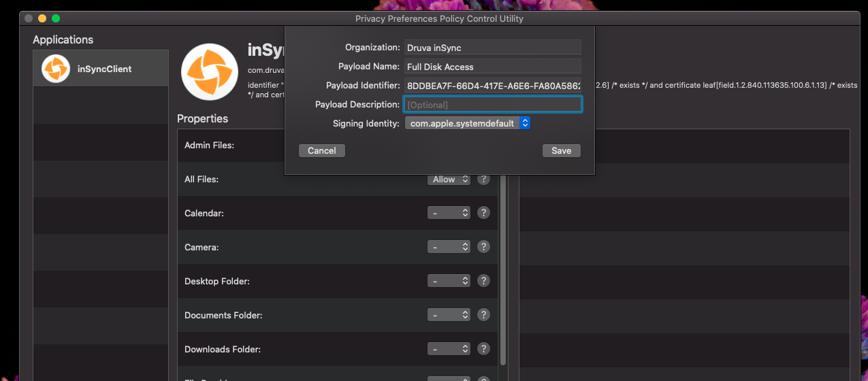Select inSyncClient in the Applications list

(x=101, y=69)
